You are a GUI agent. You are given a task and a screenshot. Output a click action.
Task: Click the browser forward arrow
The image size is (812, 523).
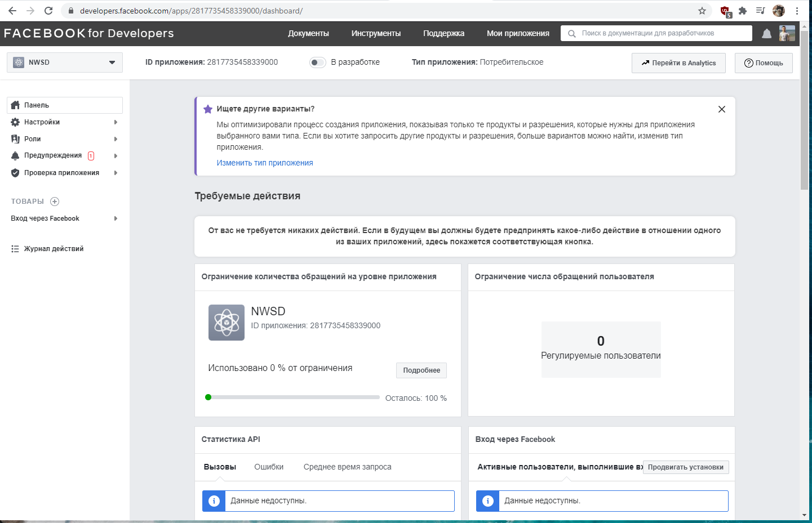[x=30, y=11]
